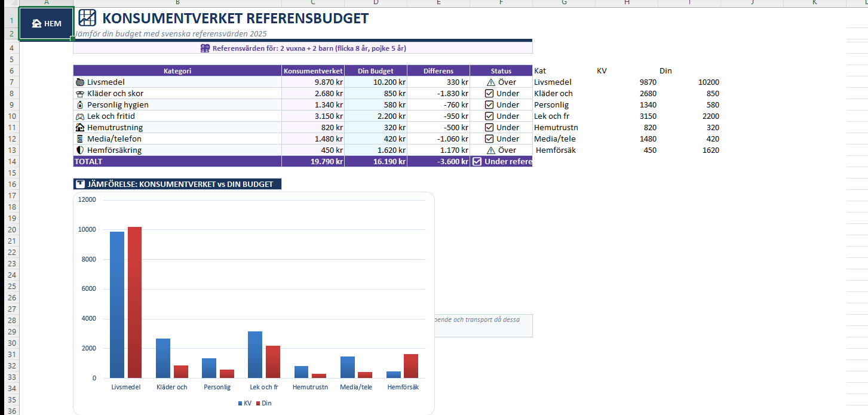Click the cell showing -500 kr
The height and width of the screenshot is (415, 868).
coord(438,127)
